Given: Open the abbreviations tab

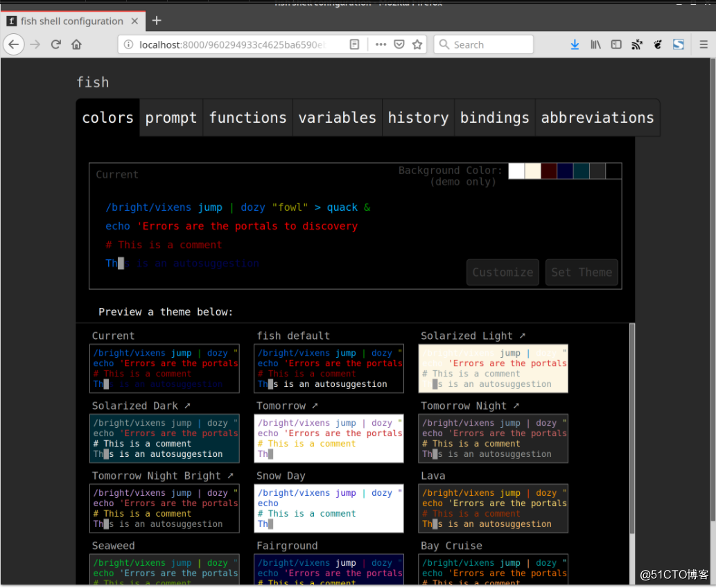Looking at the screenshot, I should pos(597,118).
